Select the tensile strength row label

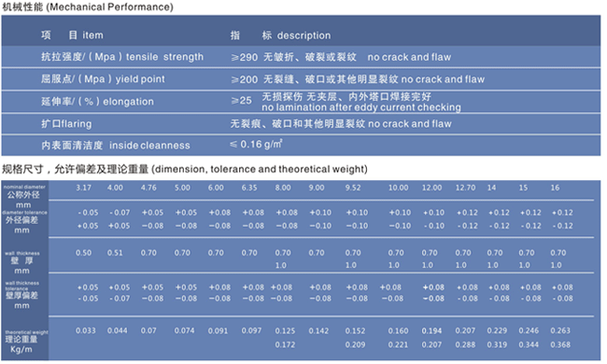pyautogui.click(x=122, y=57)
